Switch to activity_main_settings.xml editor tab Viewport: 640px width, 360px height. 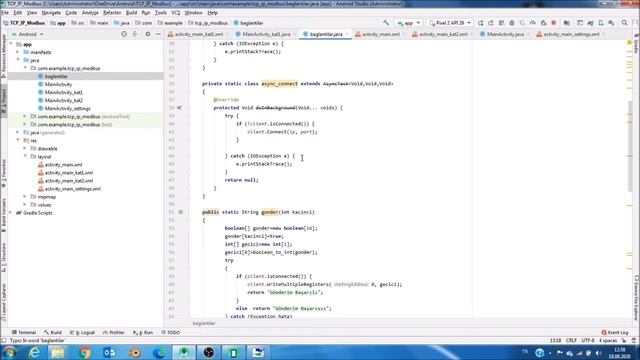pyautogui.click(x=571, y=34)
